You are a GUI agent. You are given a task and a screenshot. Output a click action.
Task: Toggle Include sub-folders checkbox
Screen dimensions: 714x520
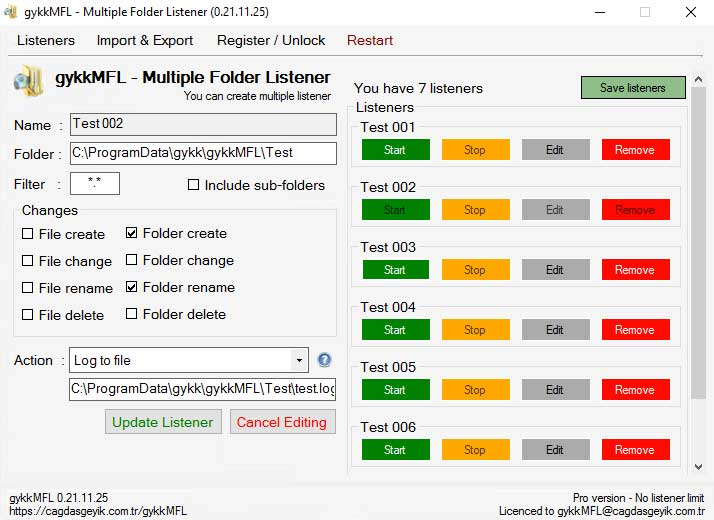(x=194, y=185)
